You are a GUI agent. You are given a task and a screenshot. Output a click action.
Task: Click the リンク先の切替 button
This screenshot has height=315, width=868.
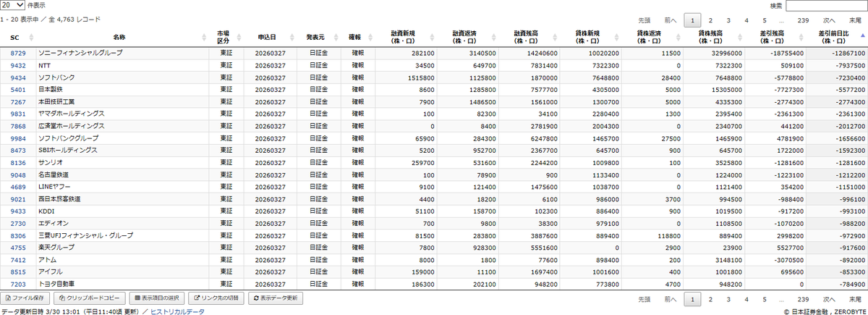pos(216,298)
